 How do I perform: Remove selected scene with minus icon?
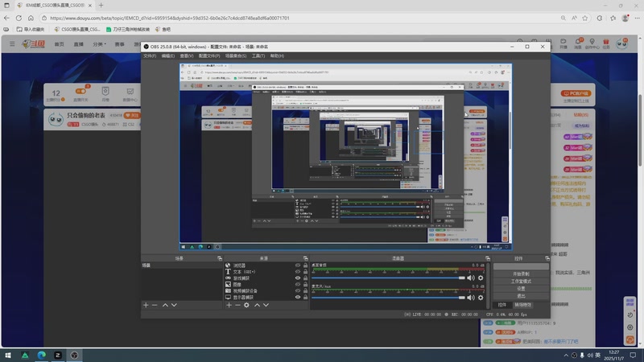[155, 305]
